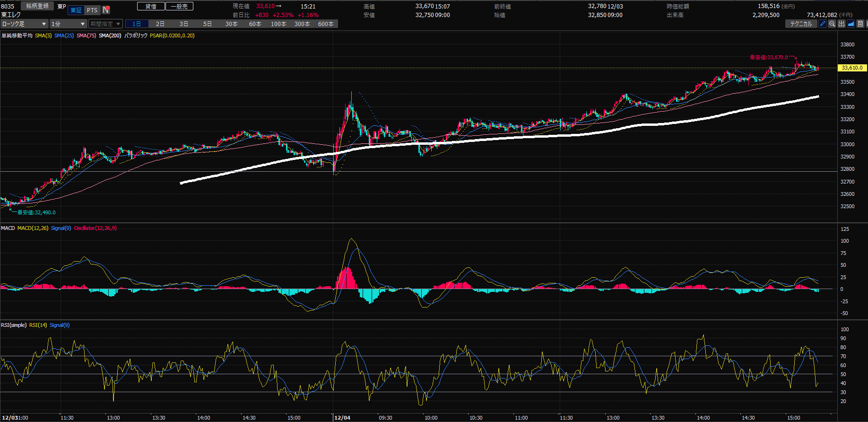Click the yellow 33,610.0 price label
The width and height of the screenshot is (868, 422).
coord(852,68)
